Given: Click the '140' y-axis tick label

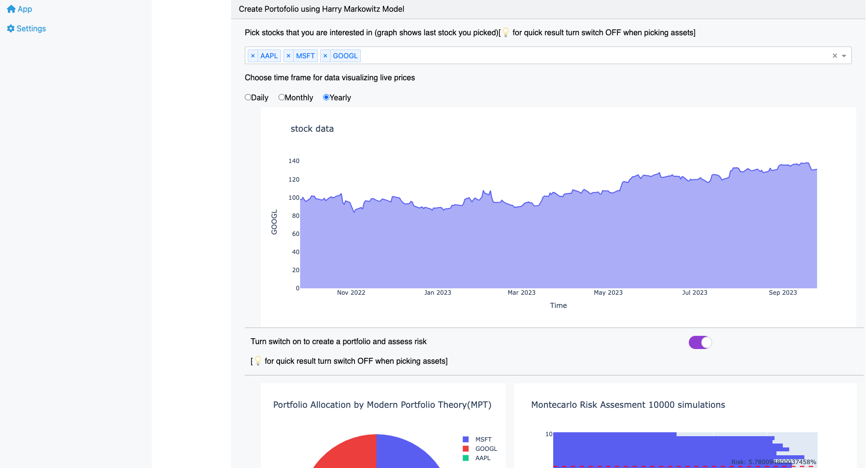Looking at the screenshot, I should click(294, 161).
